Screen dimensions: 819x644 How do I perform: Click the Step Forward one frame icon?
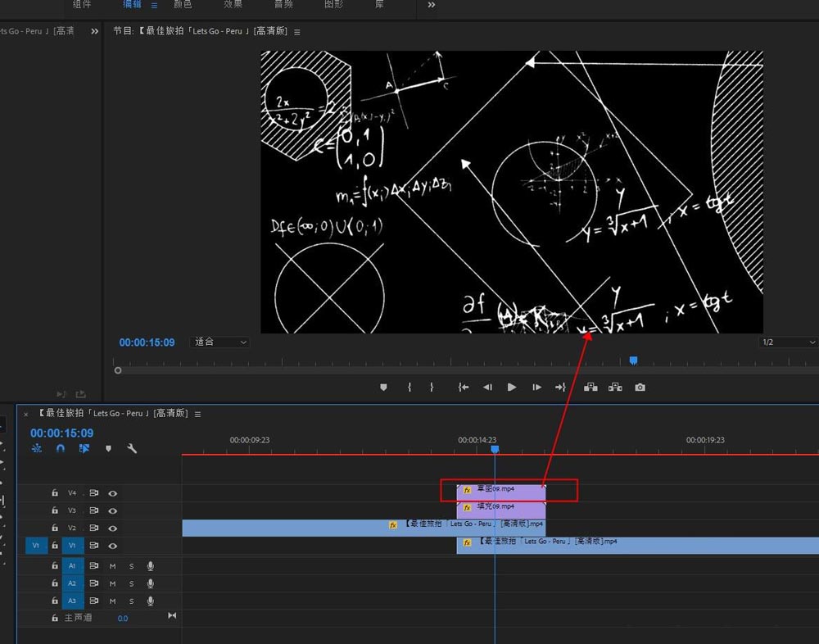(536, 388)
